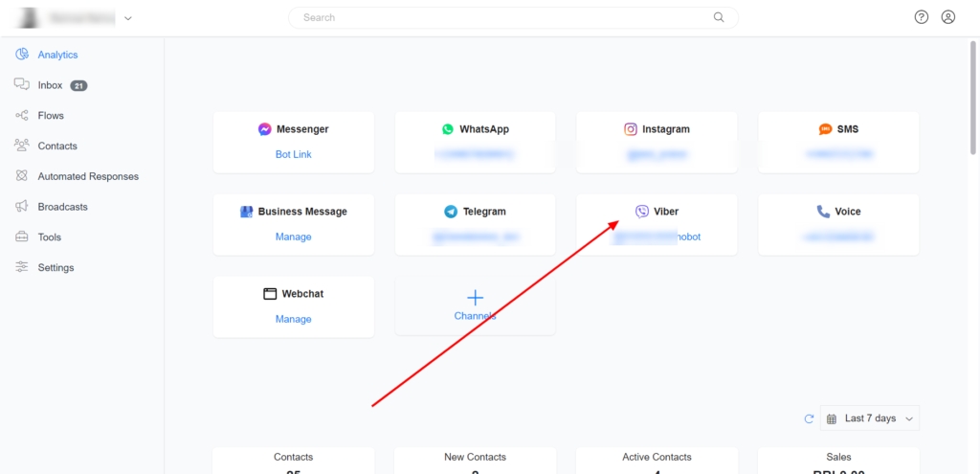
Task: Click the refresh analytics icon
Action: (809, 418)
